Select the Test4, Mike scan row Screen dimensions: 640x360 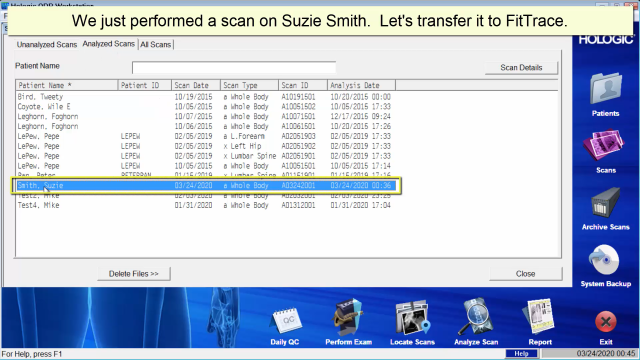pos(205,205)
